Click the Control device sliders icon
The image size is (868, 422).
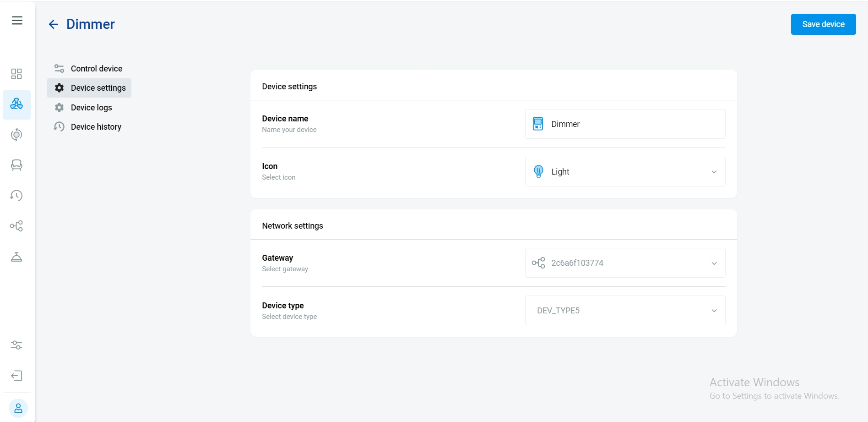click(x=59, y=68)
